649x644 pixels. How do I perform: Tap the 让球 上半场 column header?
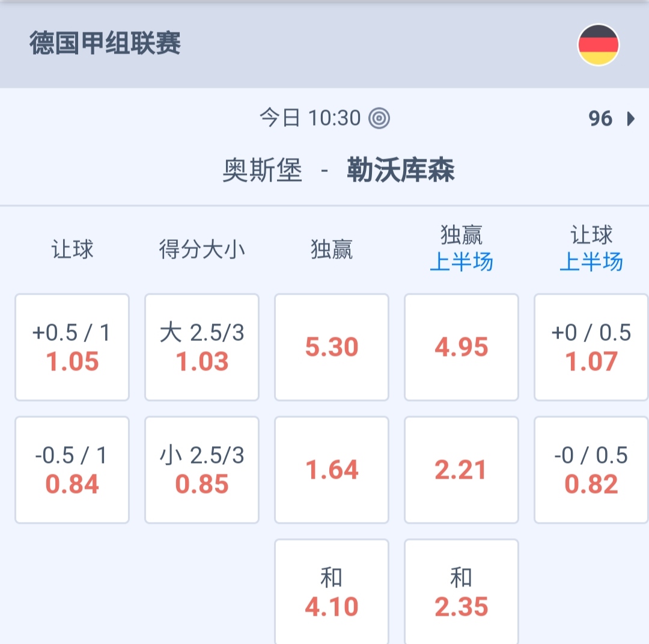tap(591, 249)
